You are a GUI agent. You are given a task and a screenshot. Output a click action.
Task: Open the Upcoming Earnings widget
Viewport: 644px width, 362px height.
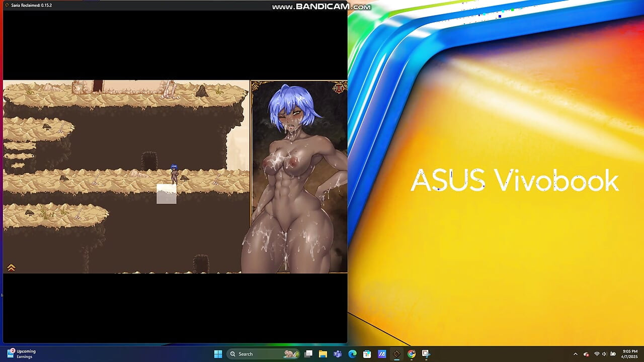(21, 354)
